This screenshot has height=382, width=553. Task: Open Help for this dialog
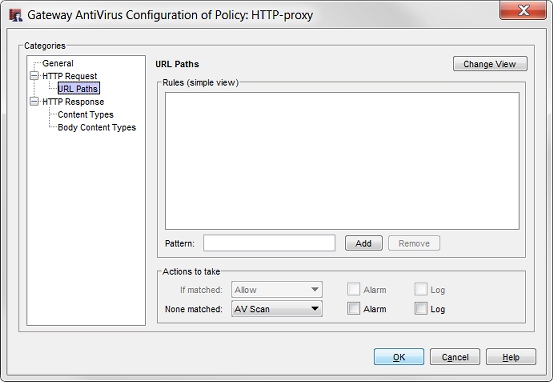511,357
